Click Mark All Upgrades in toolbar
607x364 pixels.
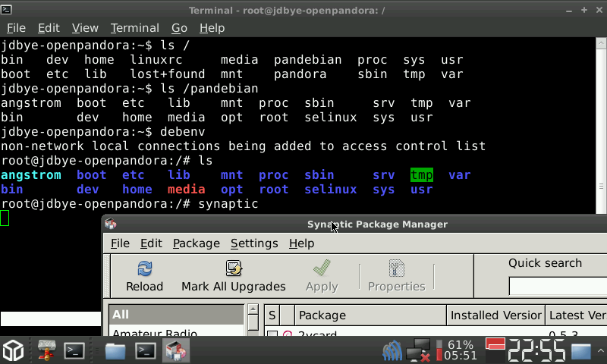coord(233,276)
